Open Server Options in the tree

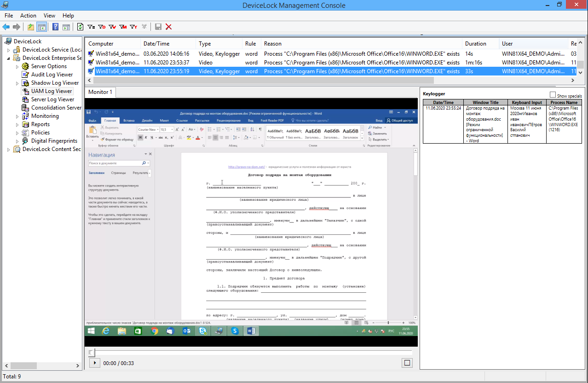(49, 66)
